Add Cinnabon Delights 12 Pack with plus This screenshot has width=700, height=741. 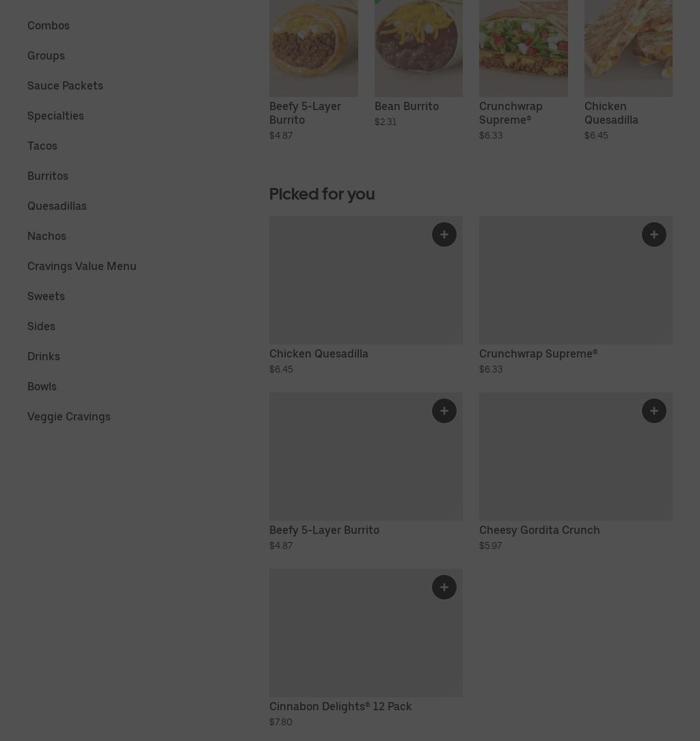click(444, 587)
